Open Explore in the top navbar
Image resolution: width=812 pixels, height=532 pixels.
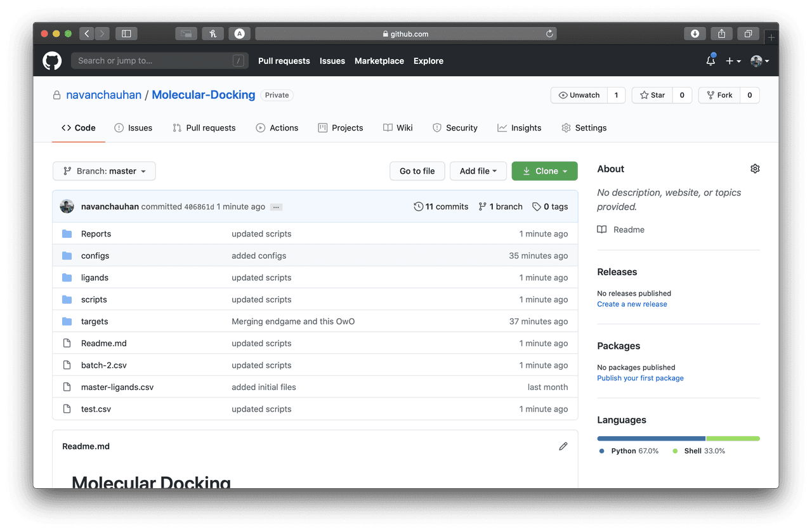[429, 61]
